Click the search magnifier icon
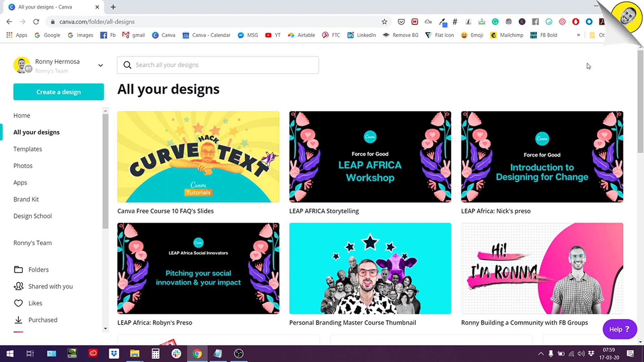The height and width of the screenshot is (362, 644). 127,65
